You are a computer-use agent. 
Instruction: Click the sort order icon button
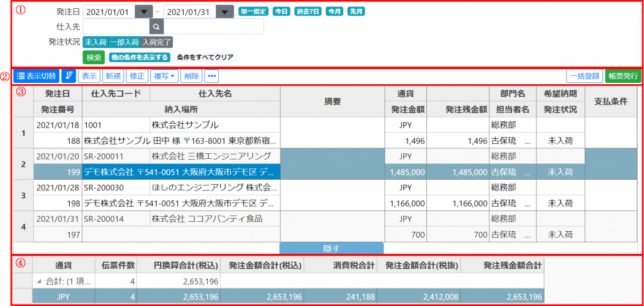(x=69, y=76)
